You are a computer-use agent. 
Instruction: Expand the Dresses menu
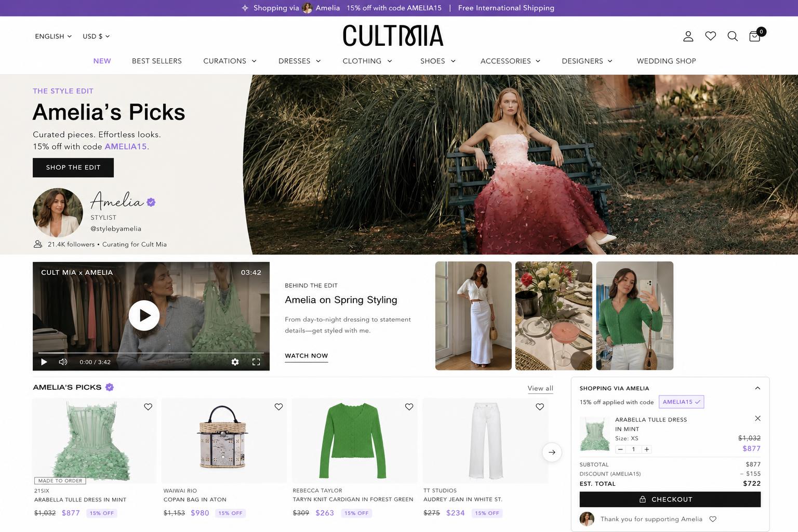(299, 61)
